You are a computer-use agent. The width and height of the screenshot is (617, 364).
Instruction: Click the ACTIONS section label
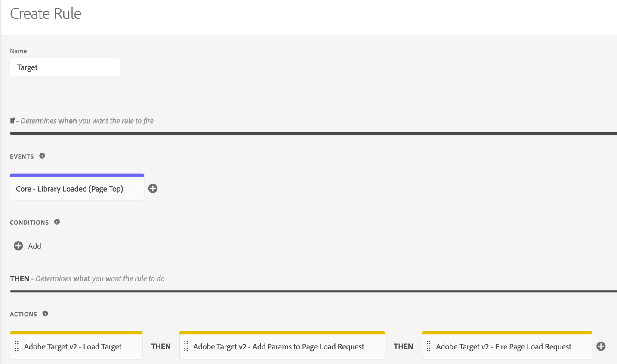pos(23,314)
